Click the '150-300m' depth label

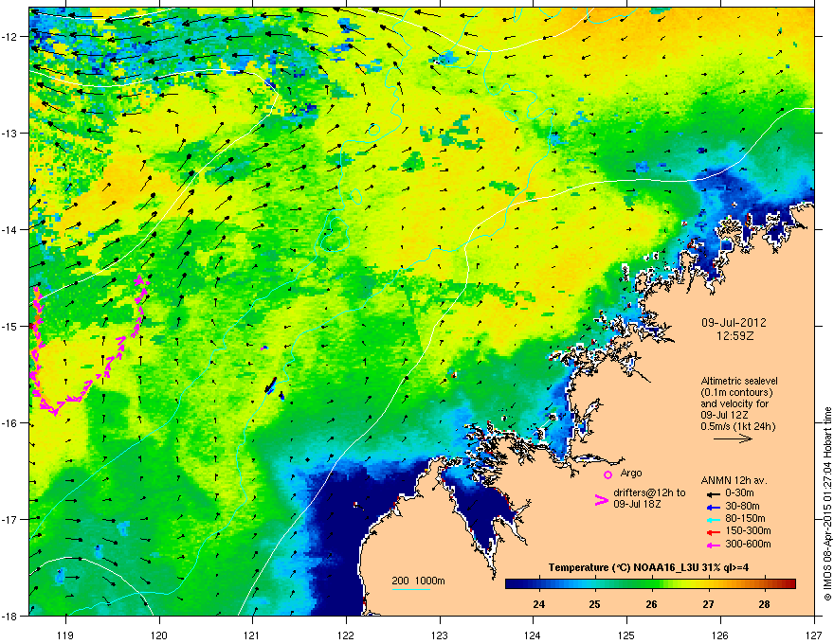[748, 530]
